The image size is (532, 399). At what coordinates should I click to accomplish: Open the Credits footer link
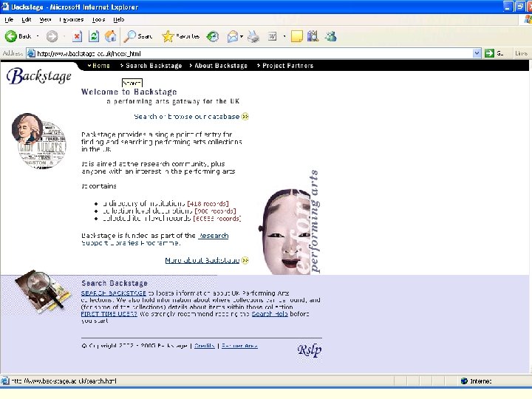coord(204,346)
